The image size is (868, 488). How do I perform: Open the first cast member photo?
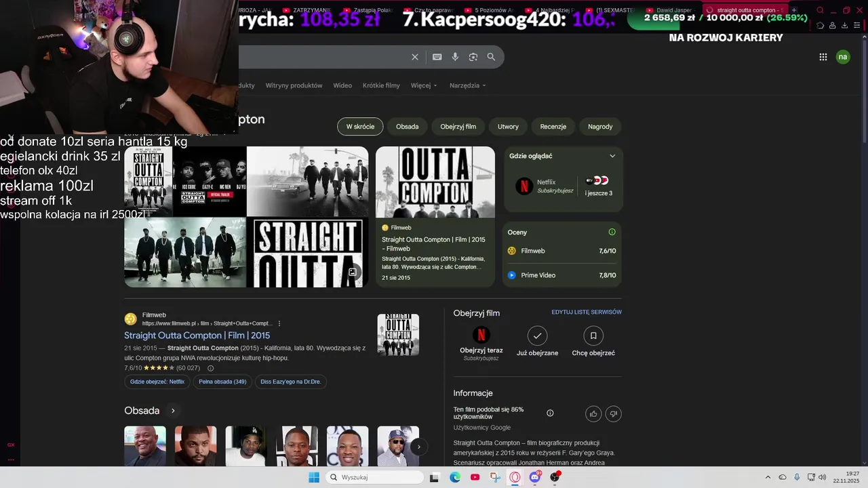point(144,446)
